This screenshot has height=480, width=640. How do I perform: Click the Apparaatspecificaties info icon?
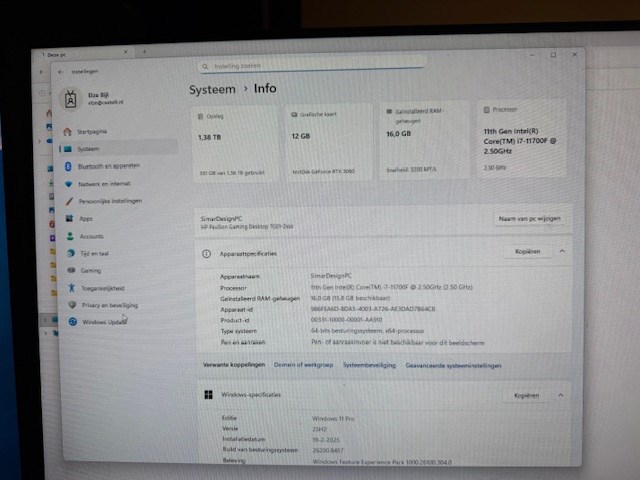pos(207,254)
